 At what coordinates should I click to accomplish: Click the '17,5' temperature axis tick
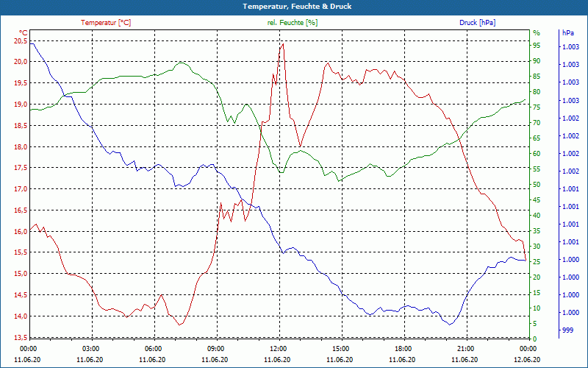(21, 168)
